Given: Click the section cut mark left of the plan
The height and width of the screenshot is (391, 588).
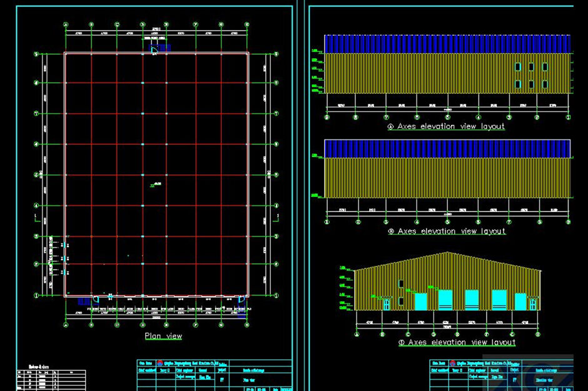Looking at the screenshot, I should tap(35, 217).
